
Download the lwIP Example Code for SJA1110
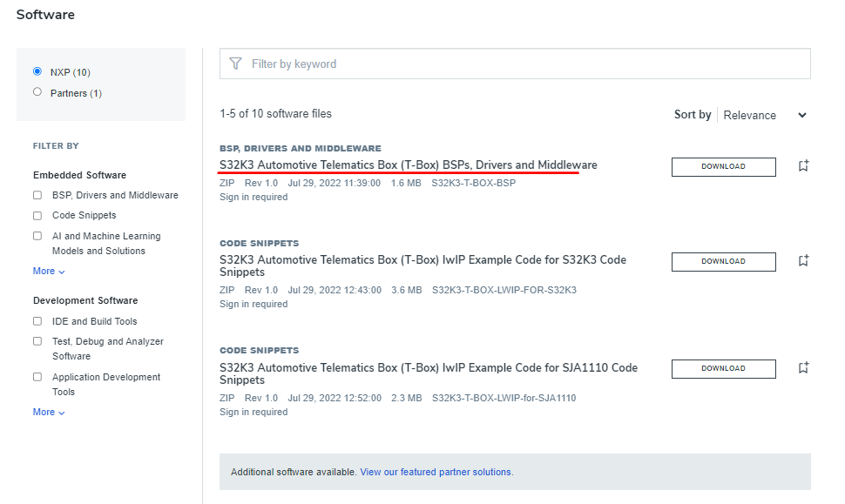[723, 368]
